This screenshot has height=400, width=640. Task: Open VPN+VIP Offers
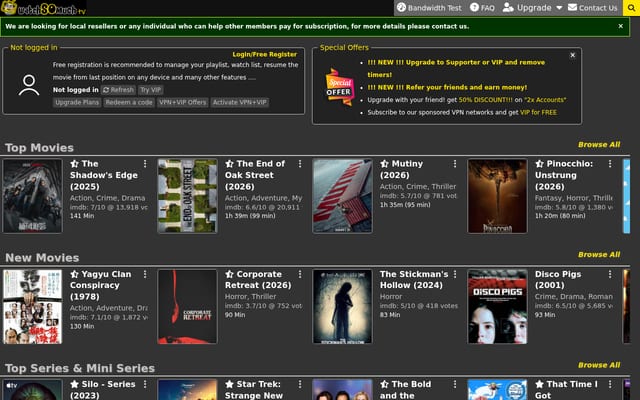[182, 102]
